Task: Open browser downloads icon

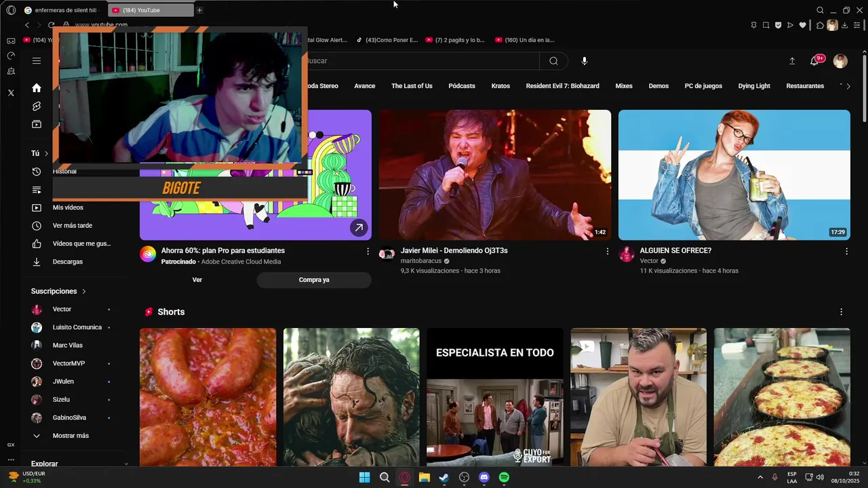Action: coord(844,25)
